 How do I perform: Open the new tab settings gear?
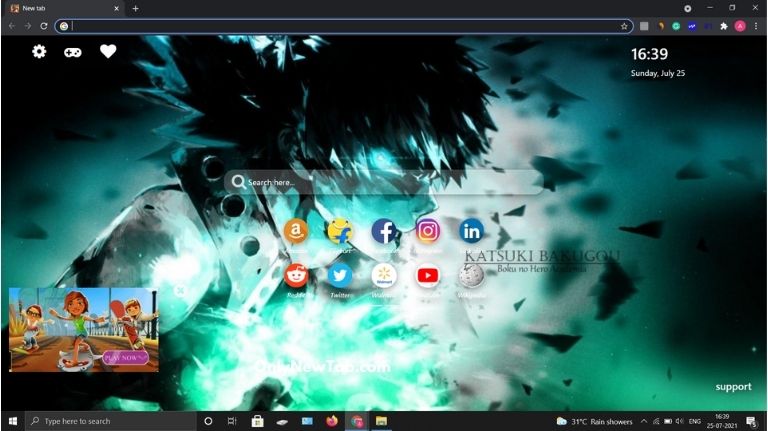(39, 51)
